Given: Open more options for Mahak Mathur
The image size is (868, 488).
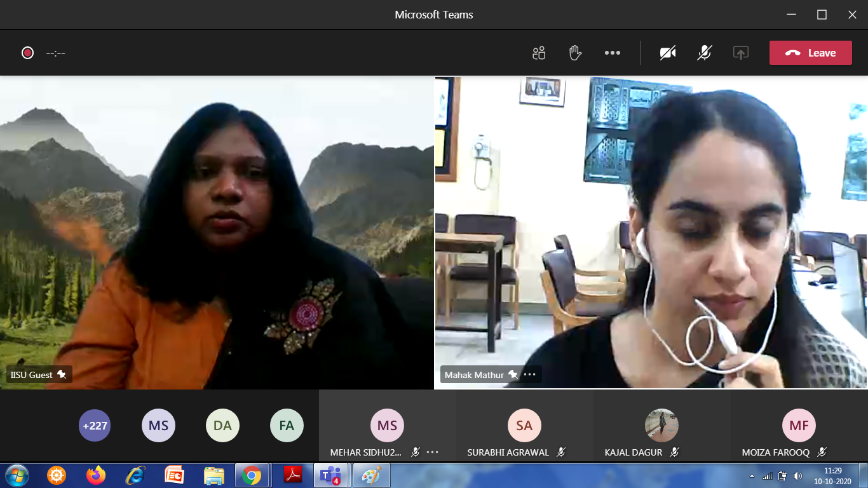Looking at the screenshot, I should coord(530,375).
